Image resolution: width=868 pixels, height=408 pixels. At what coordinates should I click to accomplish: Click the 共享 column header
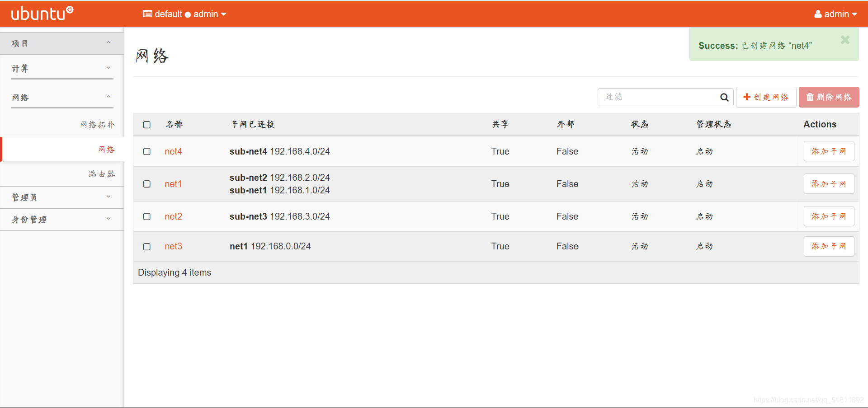click(x=500, y=124)
